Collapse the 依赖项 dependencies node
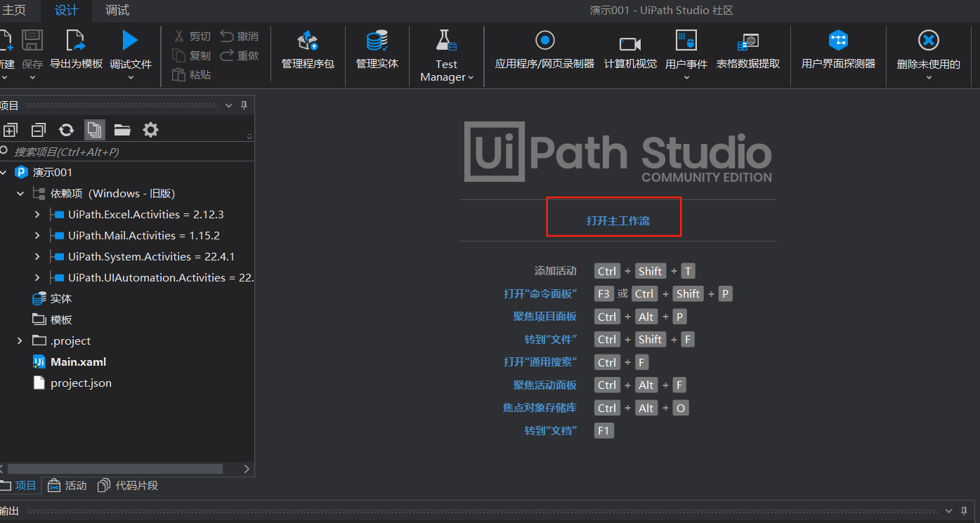980x523 pixels. [20, 194]
